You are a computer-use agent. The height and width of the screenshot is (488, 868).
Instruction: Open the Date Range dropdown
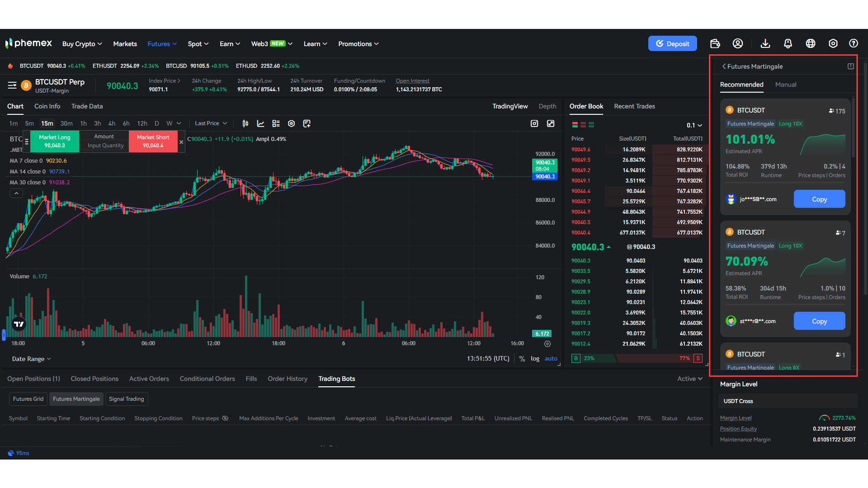30,359
